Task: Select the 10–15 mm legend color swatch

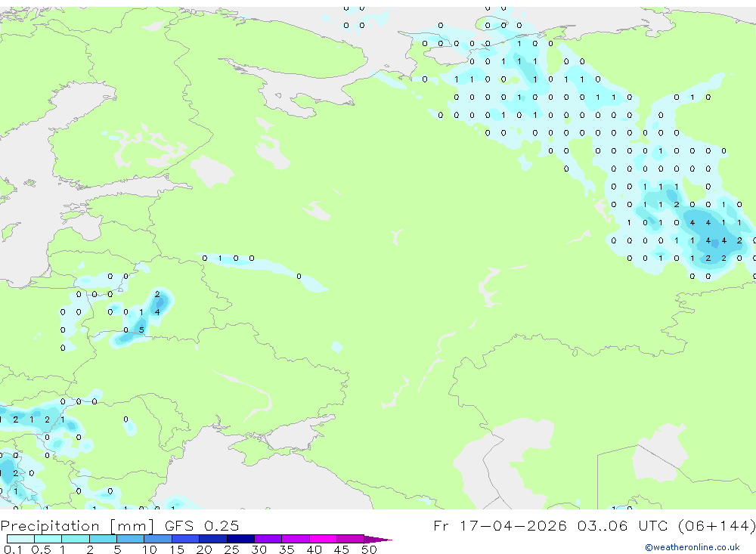Action: (158, 539)
